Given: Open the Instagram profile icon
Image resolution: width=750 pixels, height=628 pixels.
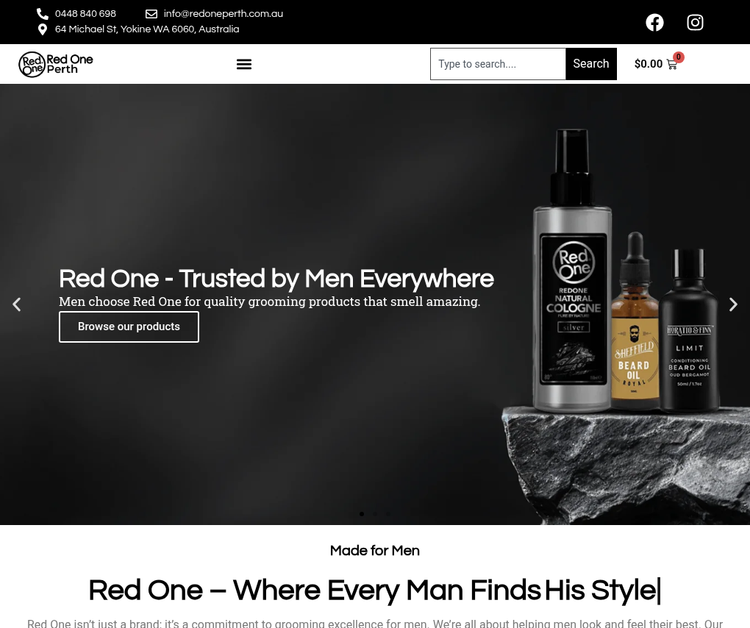Looking at the screenshot, I should pos(695,22).
